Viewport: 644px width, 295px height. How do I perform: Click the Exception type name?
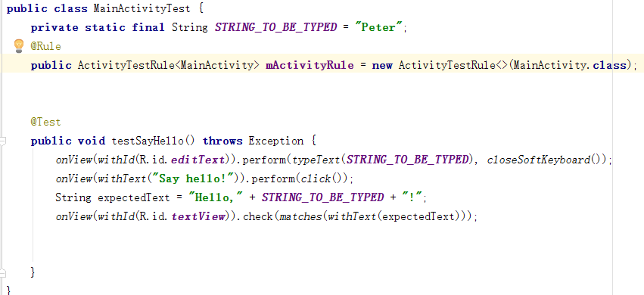pos(276,141)
